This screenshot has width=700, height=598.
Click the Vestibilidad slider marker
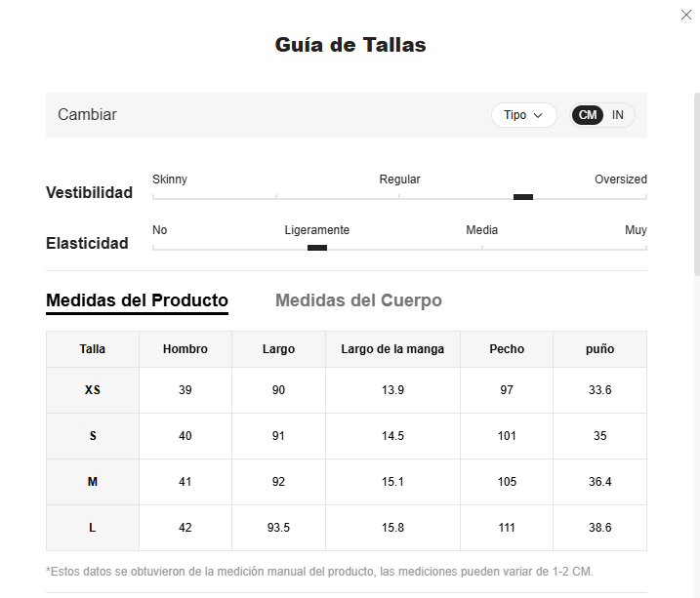[x=522, y=197]
